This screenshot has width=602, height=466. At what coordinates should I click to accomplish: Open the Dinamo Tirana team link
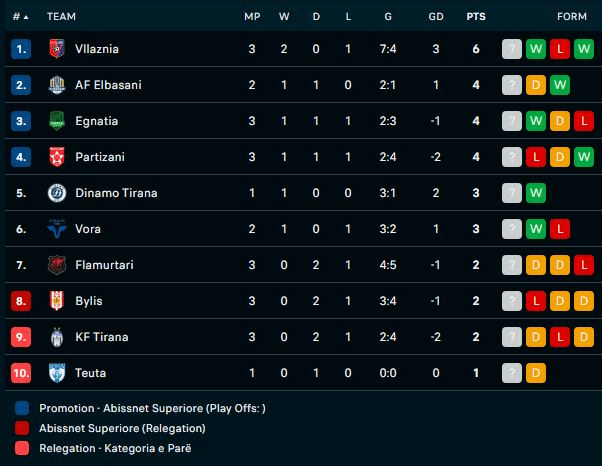pos(116,193)
